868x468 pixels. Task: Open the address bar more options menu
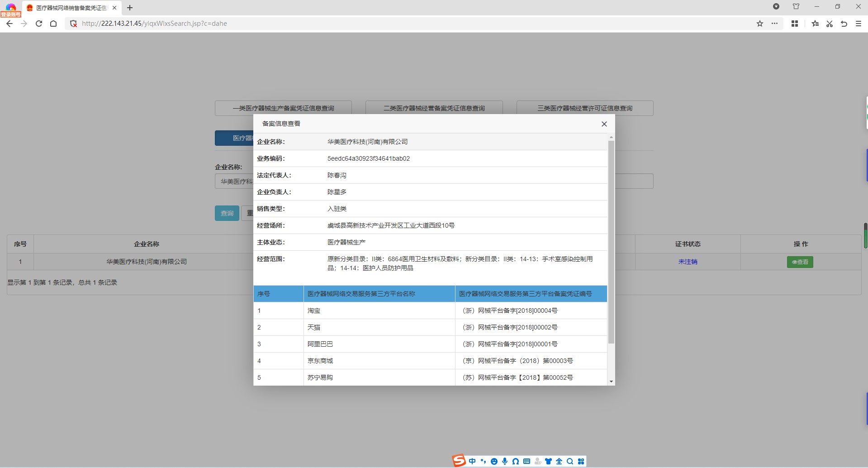click(x=775, y=24)
